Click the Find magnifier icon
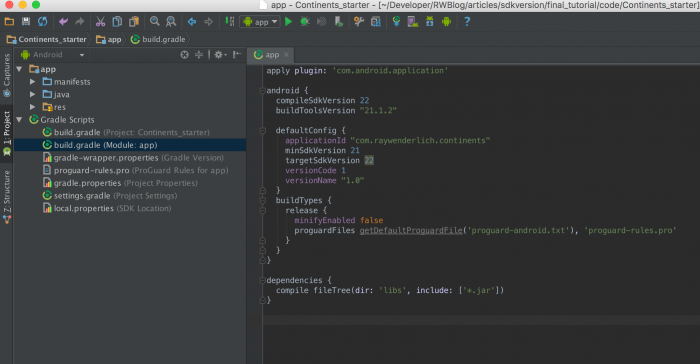 (x=154, y=21)
